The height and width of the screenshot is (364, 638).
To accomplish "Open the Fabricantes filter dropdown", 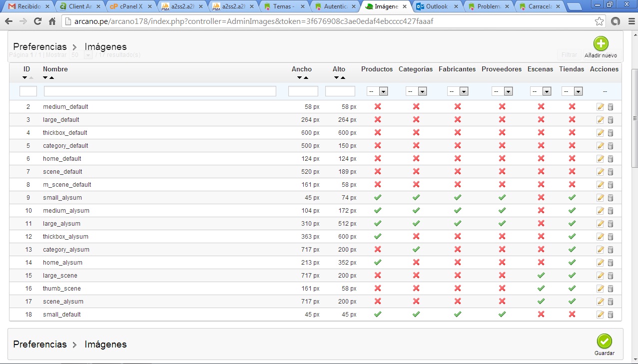I will point(457,91).
